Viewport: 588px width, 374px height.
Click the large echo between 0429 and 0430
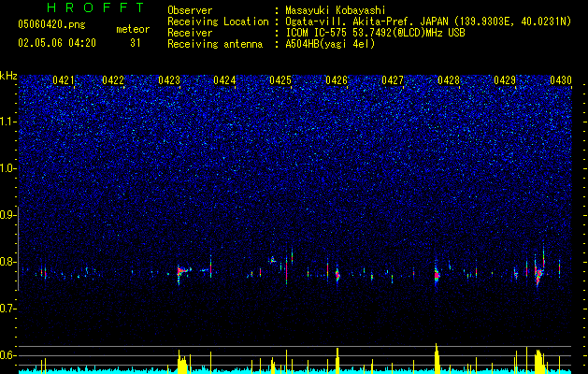click(539, 271)
